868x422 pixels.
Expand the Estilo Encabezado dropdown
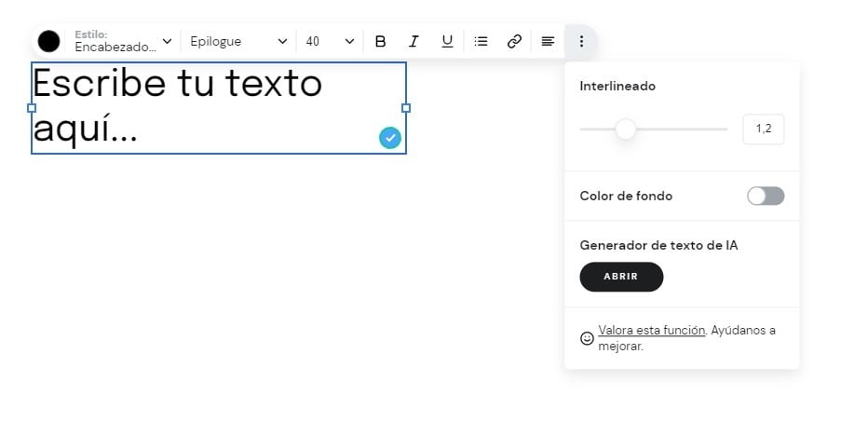123,41
